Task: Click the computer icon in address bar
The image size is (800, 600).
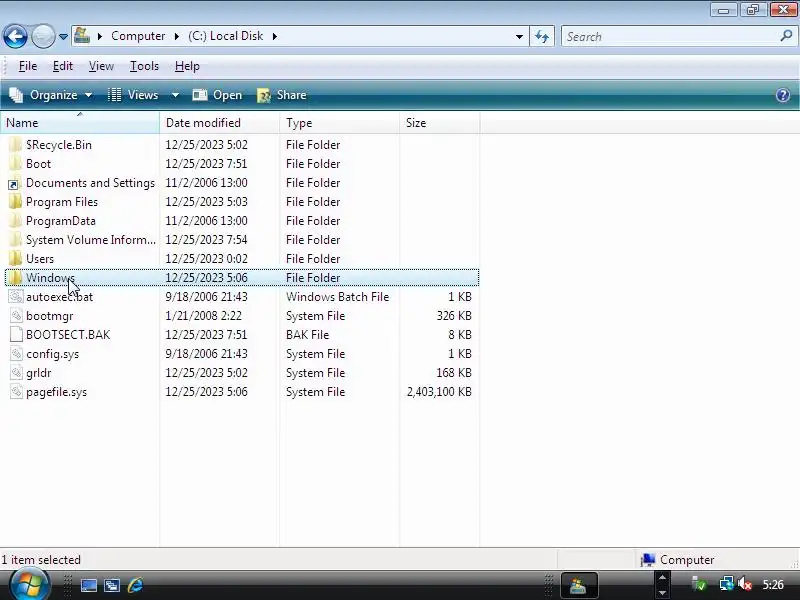Action: click(82, 36)
